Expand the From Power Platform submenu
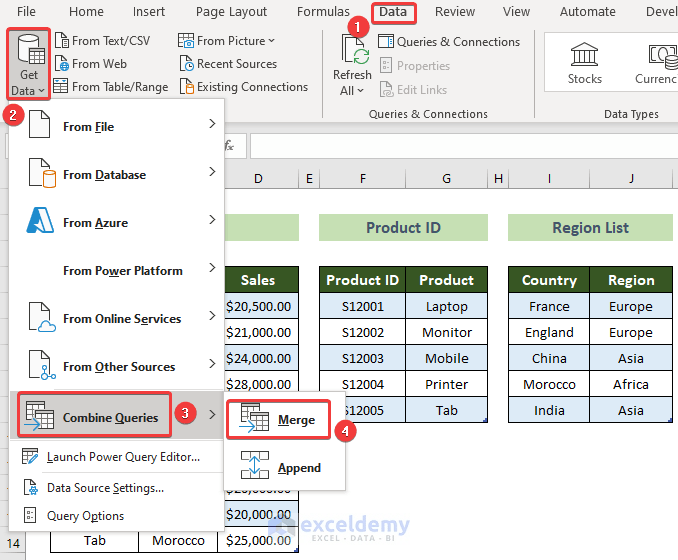The height and width of the screenshot is (560, 678). (x=117, y=270)
